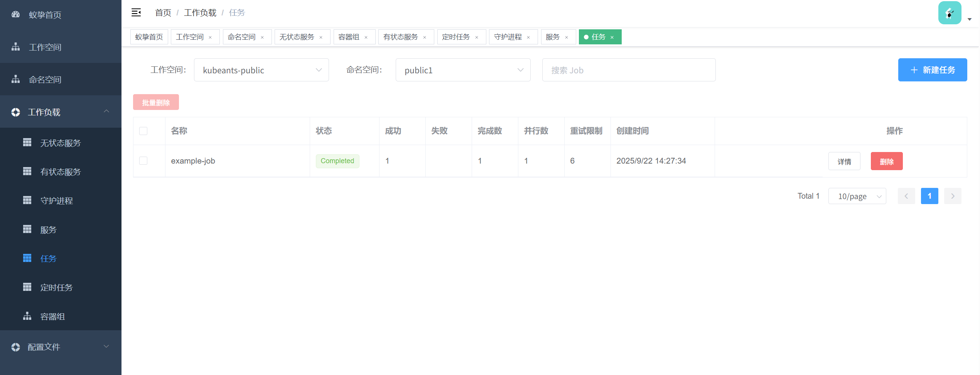Click the 命名空间 sidebar hierarchy icon

pyautogui.click(x=15, y=79)
